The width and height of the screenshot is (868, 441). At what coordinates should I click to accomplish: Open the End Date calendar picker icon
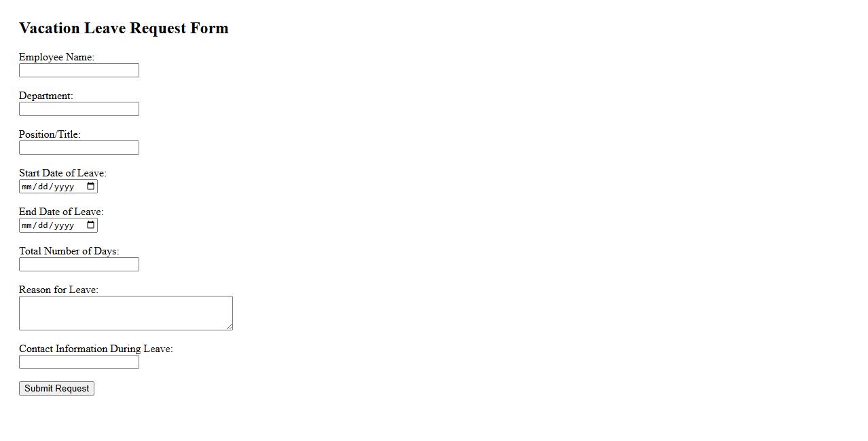pyautogui.click(x=91, y=225)
